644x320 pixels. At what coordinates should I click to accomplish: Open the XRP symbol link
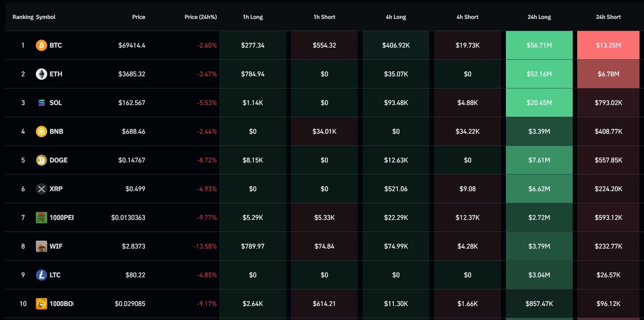pyautogui.click(x=56, y=189)
